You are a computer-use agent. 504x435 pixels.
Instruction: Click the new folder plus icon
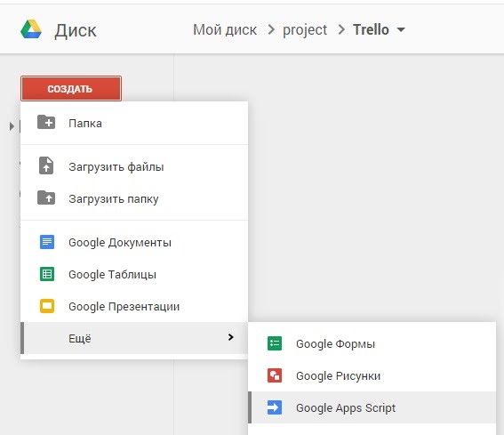(46, 122)
